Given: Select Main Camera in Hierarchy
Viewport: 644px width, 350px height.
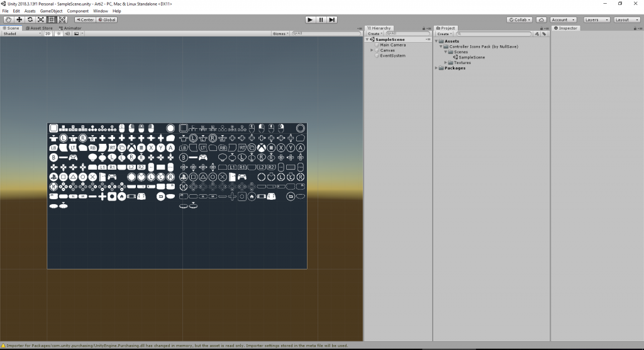Looking at the screenshot, I should click(392, 45).
